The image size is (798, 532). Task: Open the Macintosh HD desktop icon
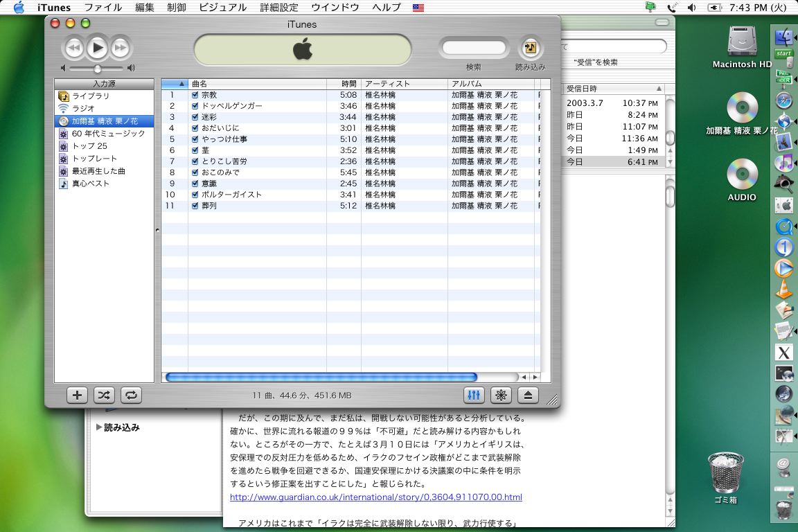[742, 47]
